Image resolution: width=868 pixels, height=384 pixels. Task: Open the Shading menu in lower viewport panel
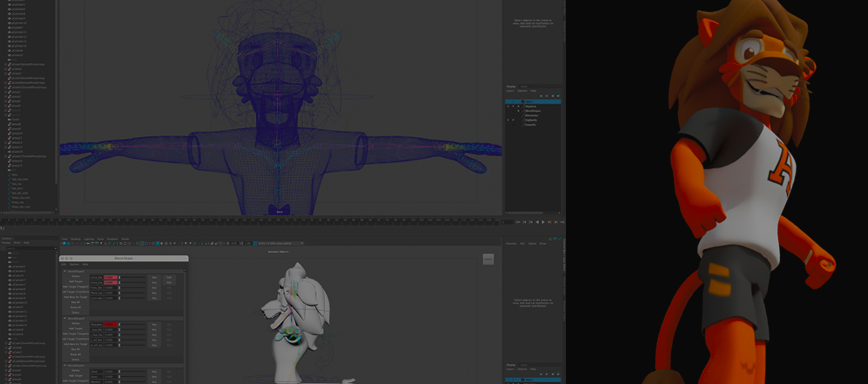click(x=75, y=239)
